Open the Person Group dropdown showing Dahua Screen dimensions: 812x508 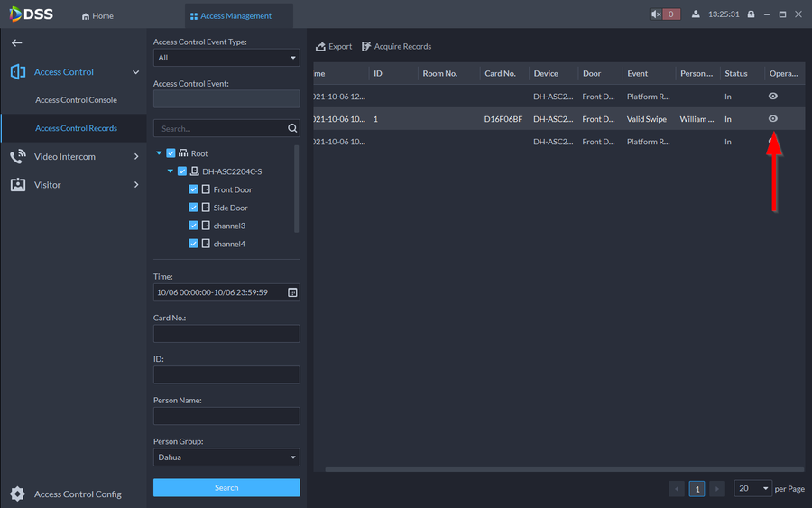[x=226, y=457]
